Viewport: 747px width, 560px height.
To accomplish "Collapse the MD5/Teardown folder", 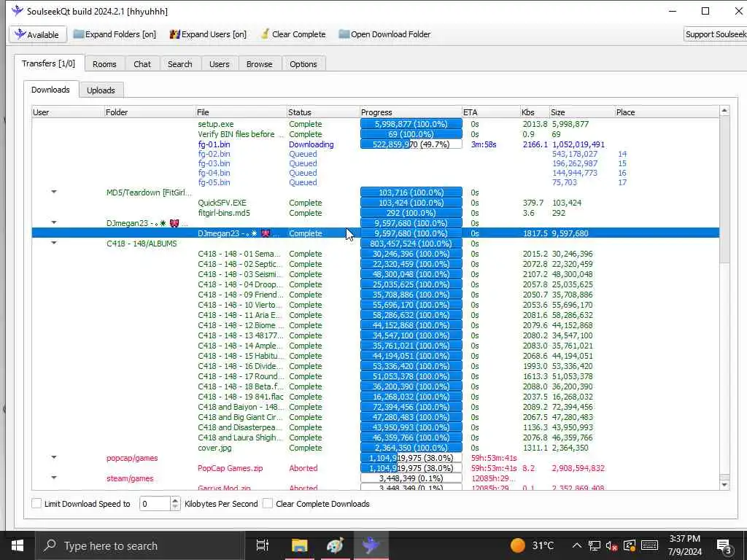I will click(54, 192).
